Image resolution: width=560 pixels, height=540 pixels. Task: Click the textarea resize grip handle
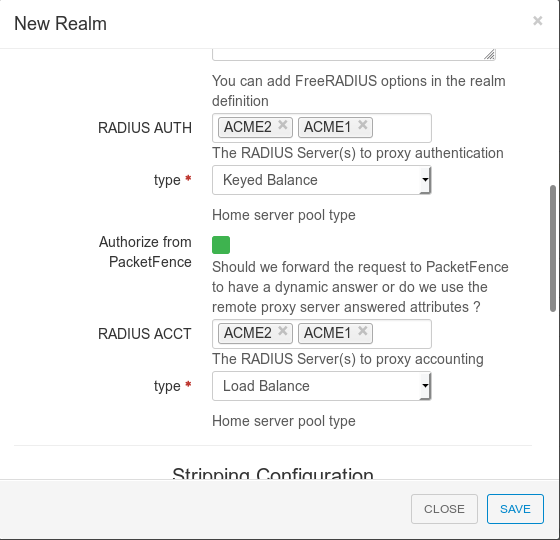489,54
